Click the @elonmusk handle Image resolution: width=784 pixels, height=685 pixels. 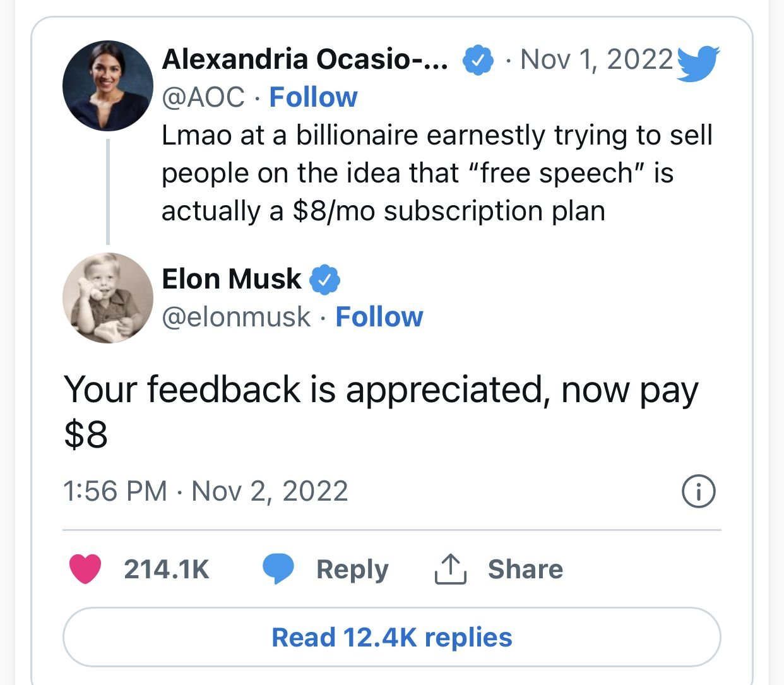(236, 317)
